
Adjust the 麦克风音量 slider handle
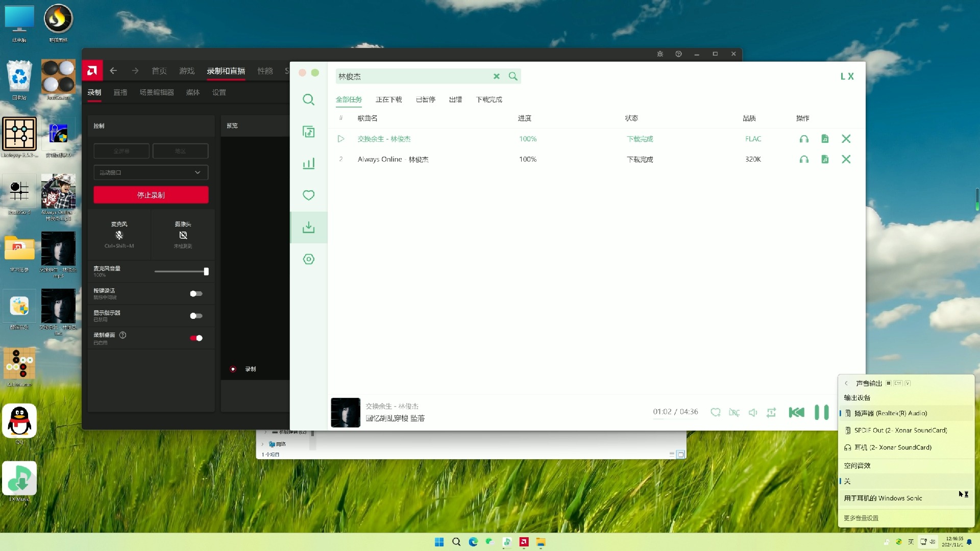(206, 271)
